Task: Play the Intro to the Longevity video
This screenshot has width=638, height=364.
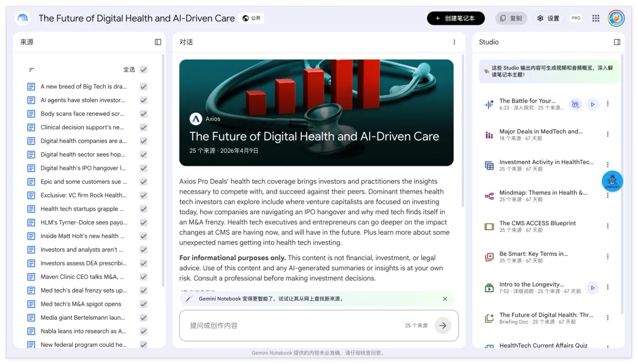Action: [x=593, y=288]
